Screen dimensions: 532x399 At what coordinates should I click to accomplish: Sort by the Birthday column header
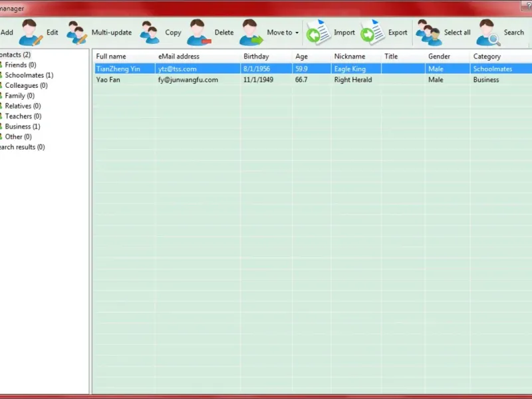(x=256, y=57)
